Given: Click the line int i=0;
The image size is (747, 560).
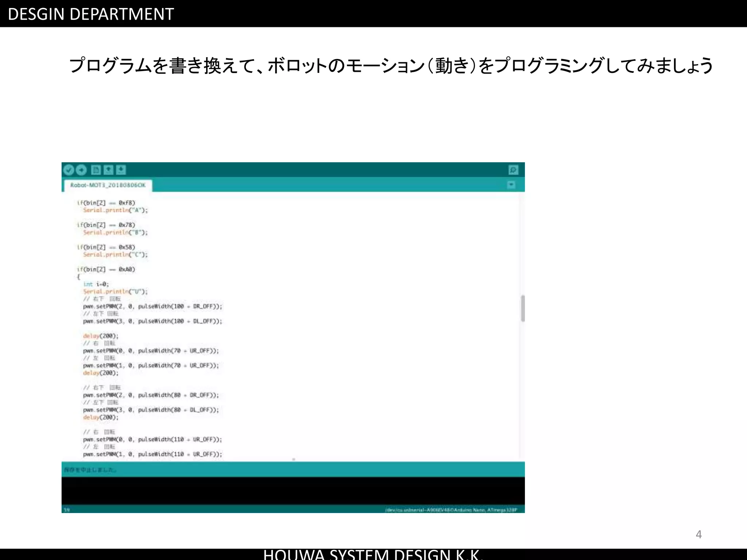Looking at the screenshot, I should [96, 284].
